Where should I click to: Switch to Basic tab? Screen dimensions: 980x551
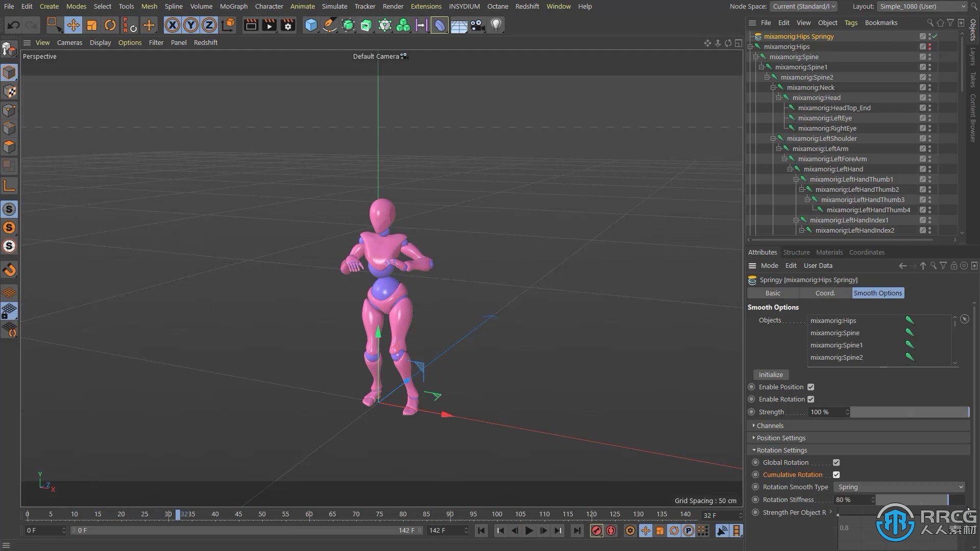(x=773, y=293)
